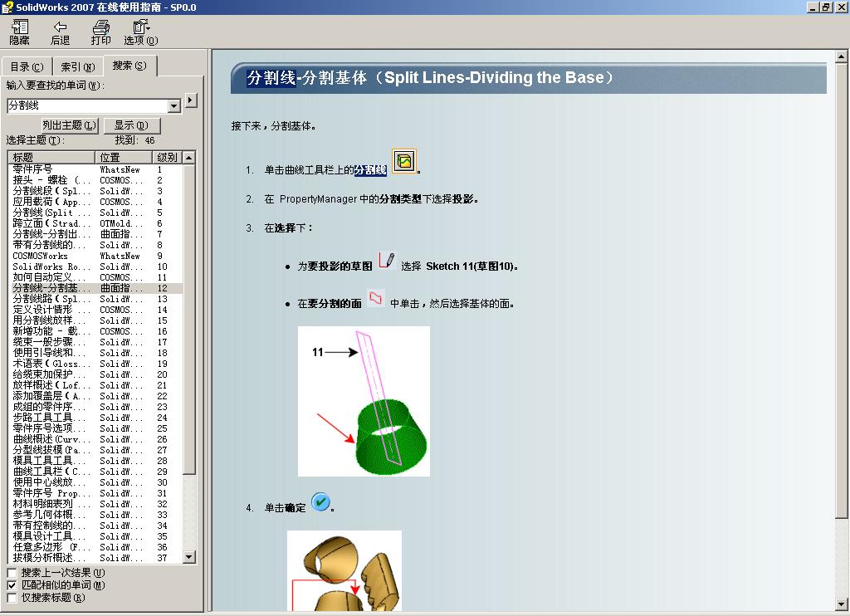Select the topic 材料明细表列...

point(96,504)
